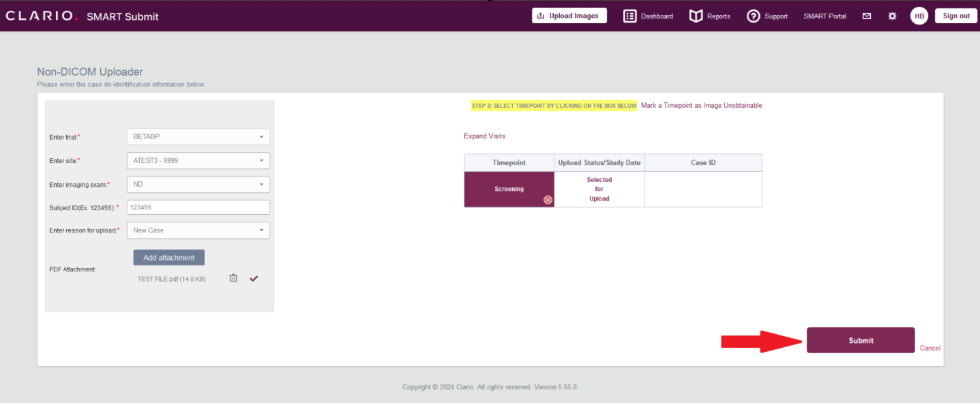The image size is (980, 403).
Task: Click the upload arrow on Upload Images
Action: click(x=541, y=15)
